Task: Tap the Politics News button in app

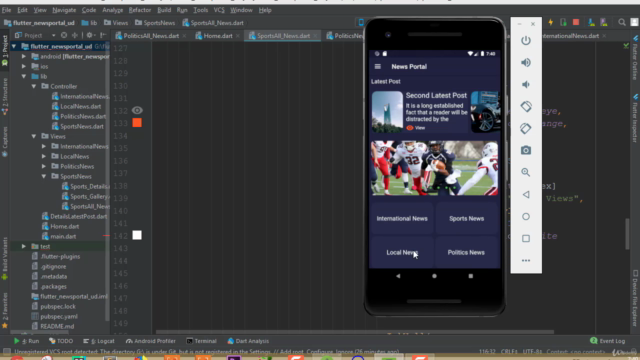Action: (x=466, y=252)
